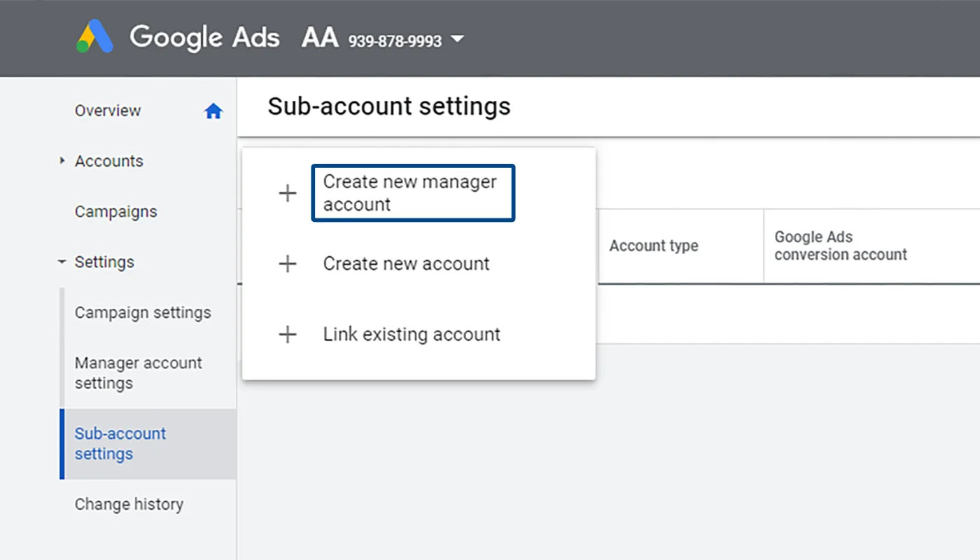The width and height of the screenshot is (980, 560).
Task: Select Link existing account option
Action: (412, 335)
